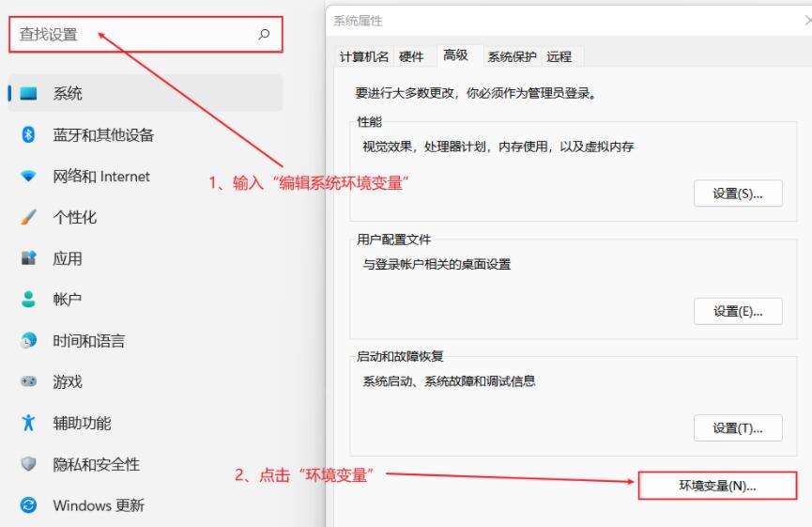Click 设置(S)... button under 性能

tap(738, 194)
